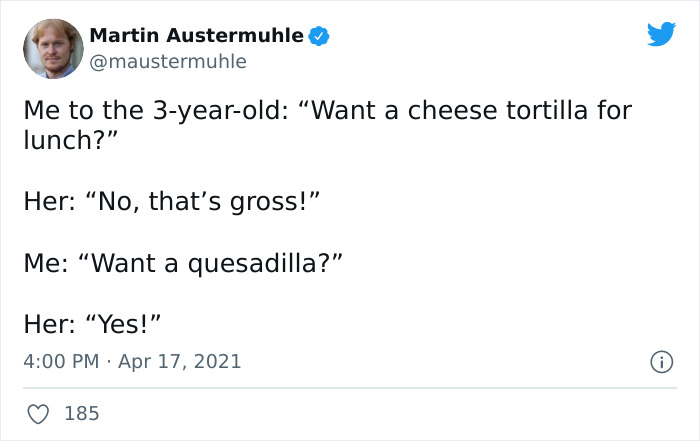Click the line "Want a quesadilla?"
The image size is (700, 441).
tap(184, 263)
